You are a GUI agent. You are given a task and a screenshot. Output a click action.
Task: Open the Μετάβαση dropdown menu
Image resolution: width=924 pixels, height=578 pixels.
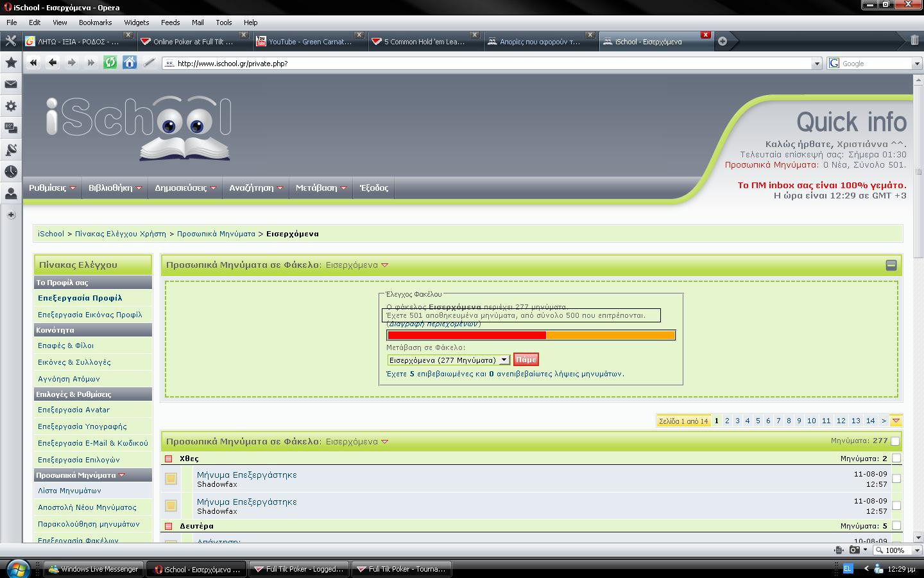click(x=321, y=188)
